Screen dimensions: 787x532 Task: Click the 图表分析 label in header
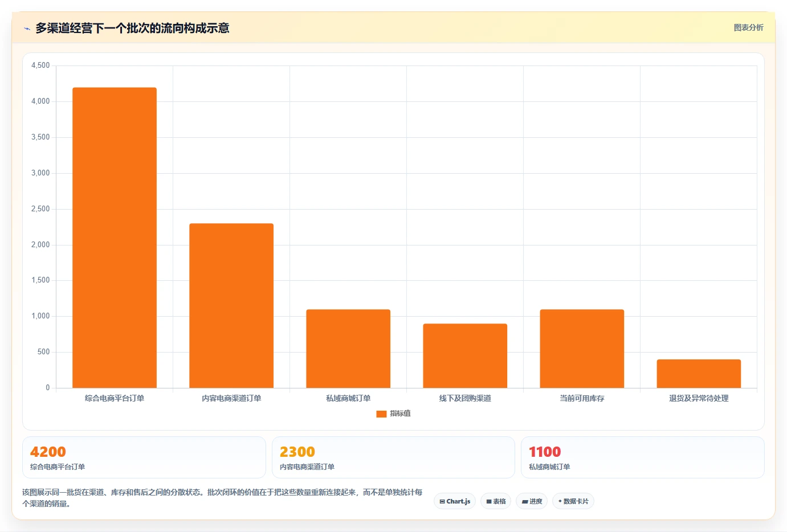coord(748,27)
